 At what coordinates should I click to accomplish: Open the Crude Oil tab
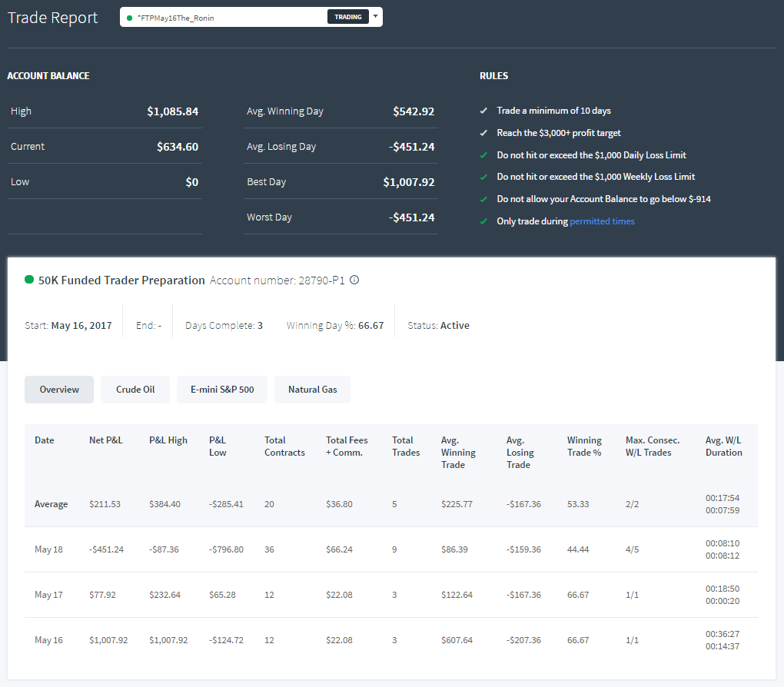[x=135, y=390]
